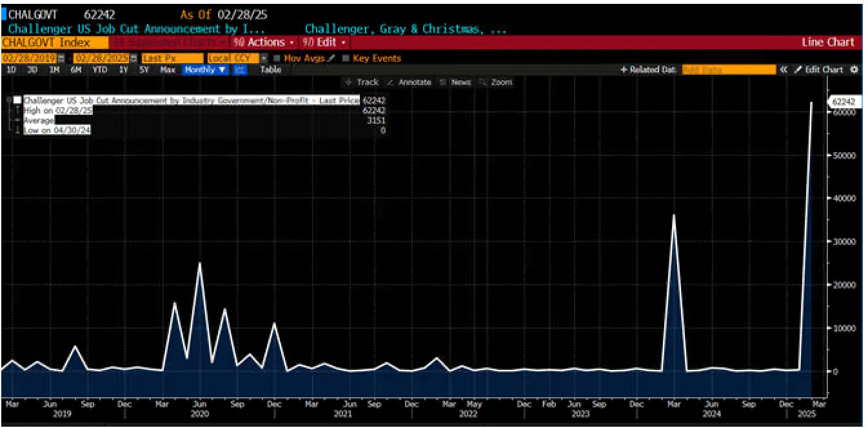This screenshot has height=428, width=868.
Task: Select the Max range tab
Action: pos(168,70)
